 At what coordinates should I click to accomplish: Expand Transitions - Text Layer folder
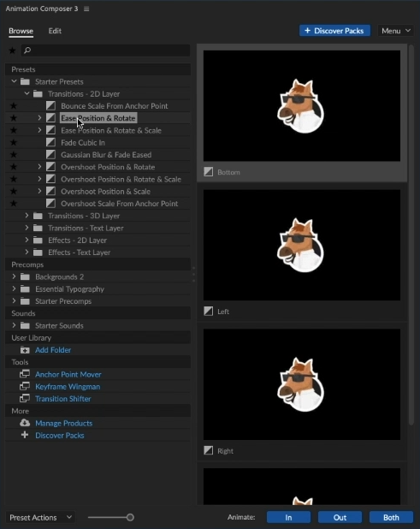tap(27, 228)
